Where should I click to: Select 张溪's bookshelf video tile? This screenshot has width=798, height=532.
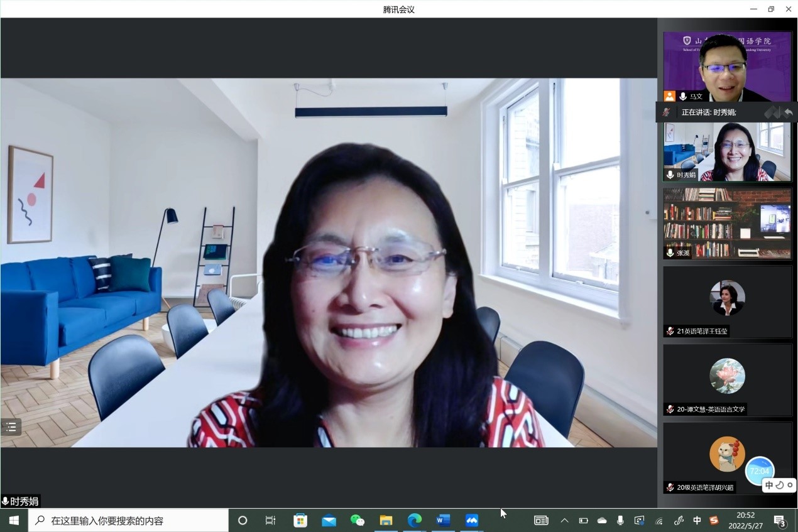tap(727, 223)
